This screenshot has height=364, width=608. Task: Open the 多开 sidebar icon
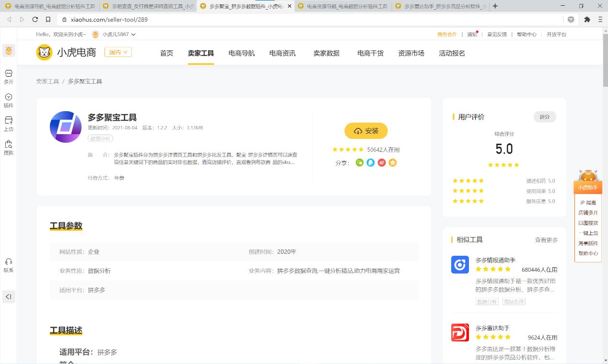[8, 77]
